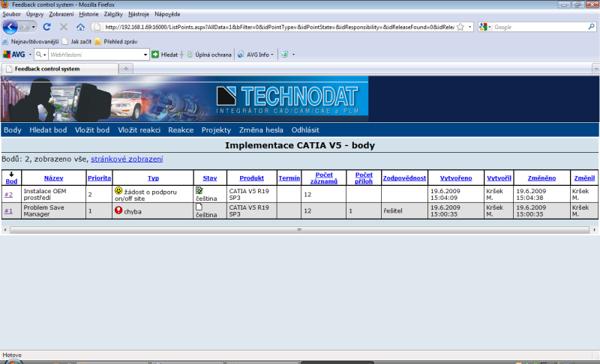
Task: Open point #1 link
Action: point(8,211)
